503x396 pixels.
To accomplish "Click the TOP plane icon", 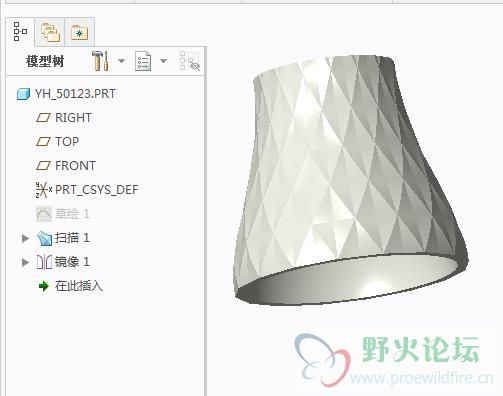I will [x=43, y=142].
